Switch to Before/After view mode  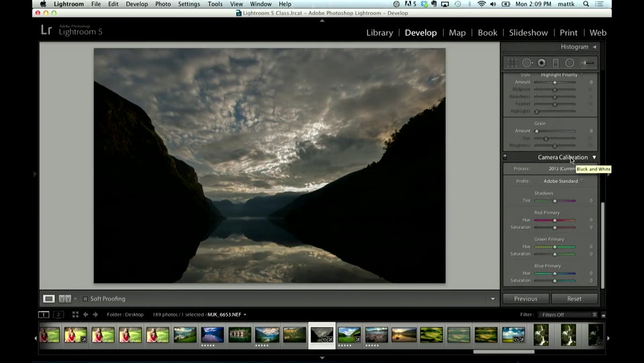(x=64, y=299)
